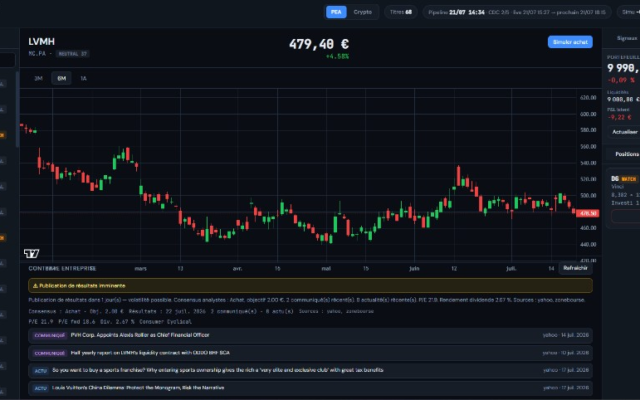Open the half yearly liquidity contract communiqué
640x400 pixels.
(310, 353)
